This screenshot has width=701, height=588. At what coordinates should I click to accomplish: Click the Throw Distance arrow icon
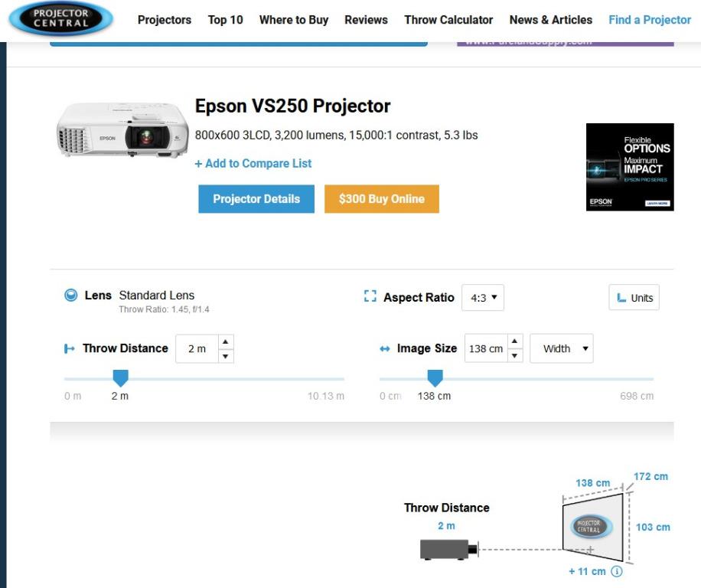[x=70, y=349]
